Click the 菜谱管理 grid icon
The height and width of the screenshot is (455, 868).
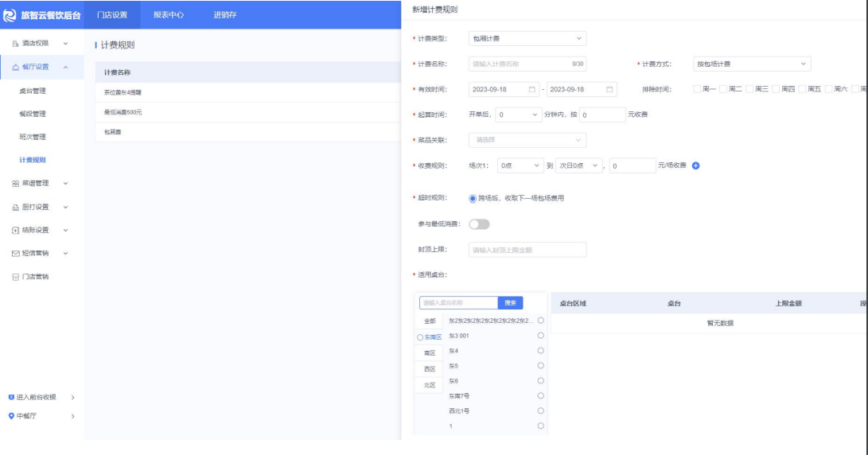pos(15,183)
